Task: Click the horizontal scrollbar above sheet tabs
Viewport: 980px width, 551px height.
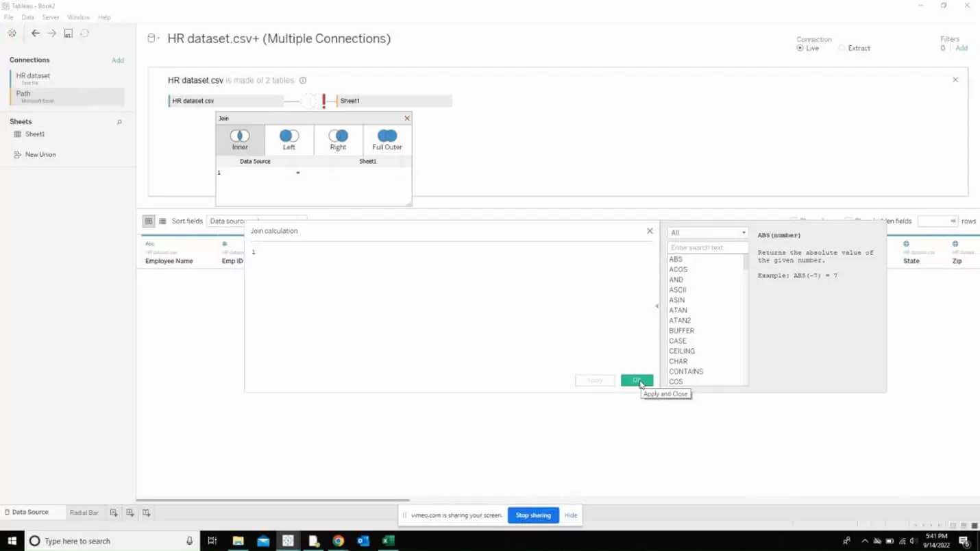Action: (x=273, y=500)
